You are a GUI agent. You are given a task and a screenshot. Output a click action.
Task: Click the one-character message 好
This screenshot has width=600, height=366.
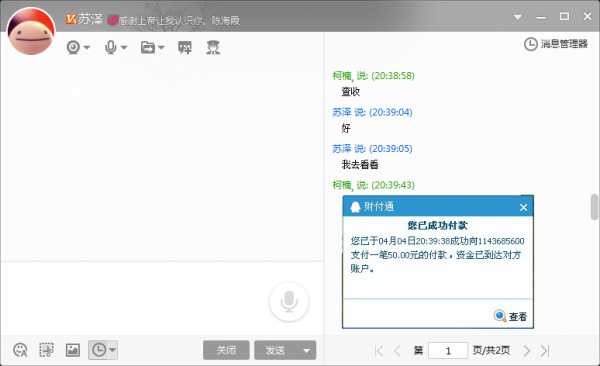pos(346,128)
